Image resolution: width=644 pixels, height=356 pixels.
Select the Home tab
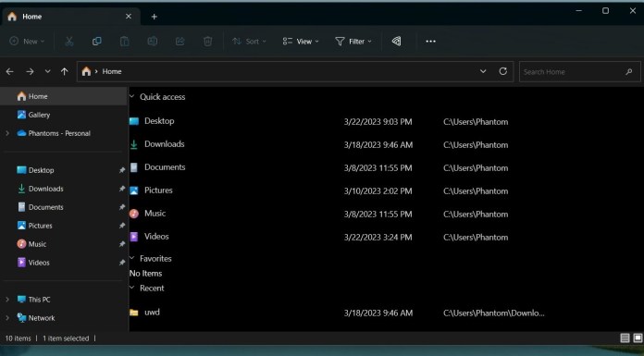[70, 17]
